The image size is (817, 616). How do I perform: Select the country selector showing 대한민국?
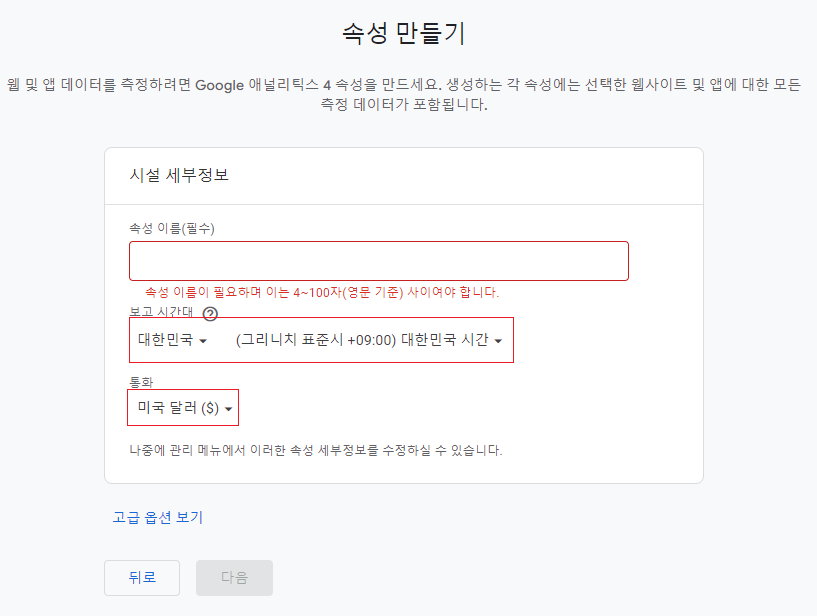170,340
